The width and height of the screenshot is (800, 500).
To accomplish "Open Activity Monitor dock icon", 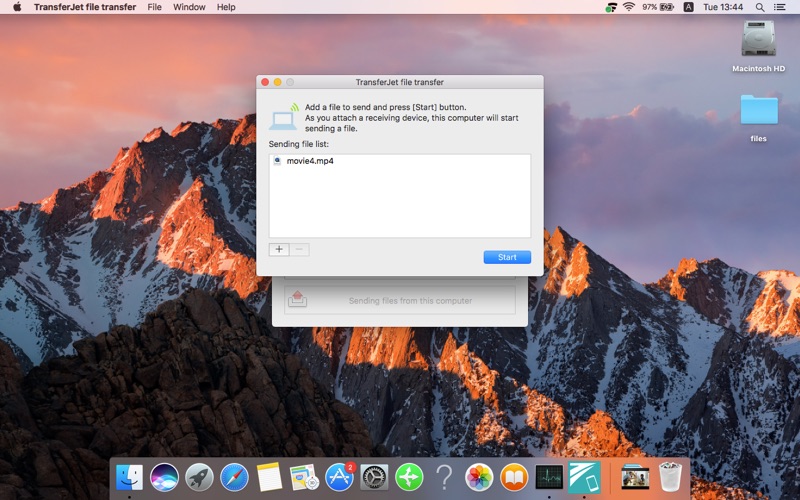I will click(x=549, y=477).
